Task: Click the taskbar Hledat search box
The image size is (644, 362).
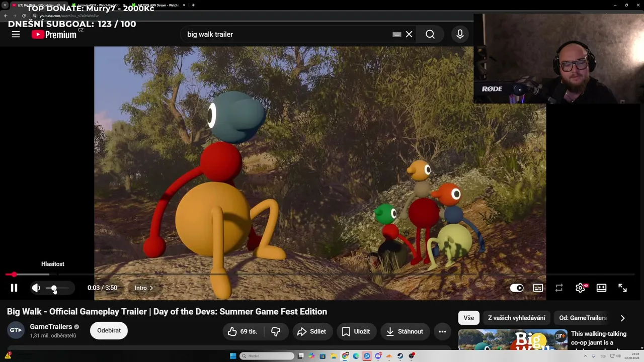Action: (x=267, y=356)
